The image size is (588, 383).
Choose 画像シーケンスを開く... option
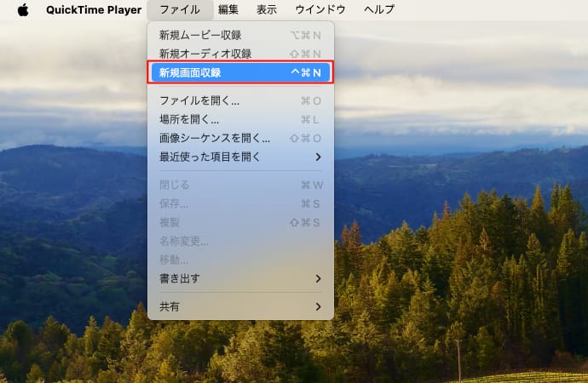[x=215, y=138]
